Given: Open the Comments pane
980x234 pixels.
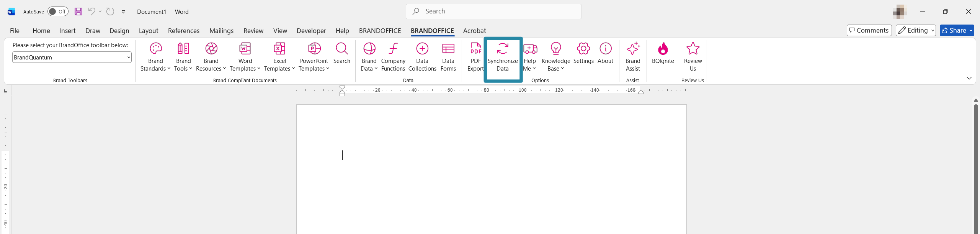Looking at the screenshot, I should [x=869, y=30].
